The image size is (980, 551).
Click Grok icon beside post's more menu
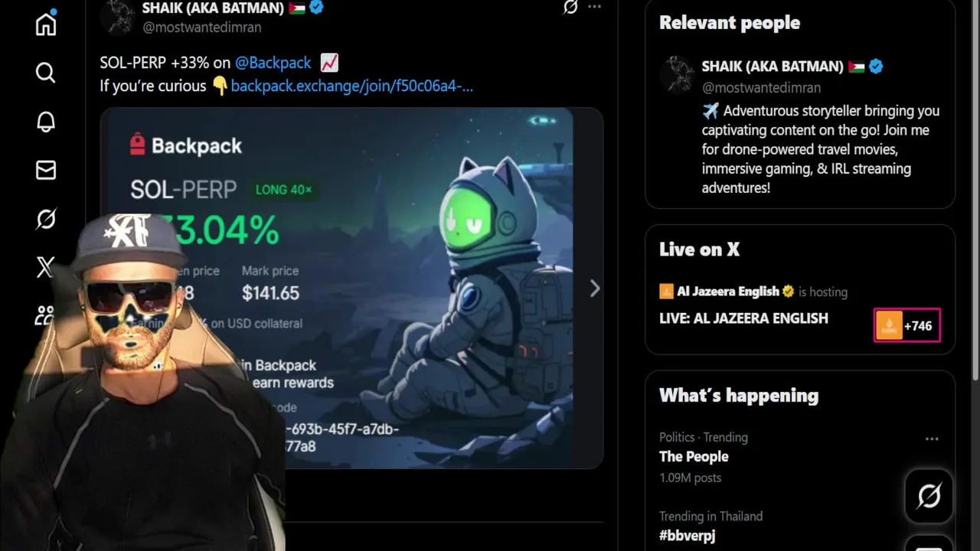pos(570,7)
